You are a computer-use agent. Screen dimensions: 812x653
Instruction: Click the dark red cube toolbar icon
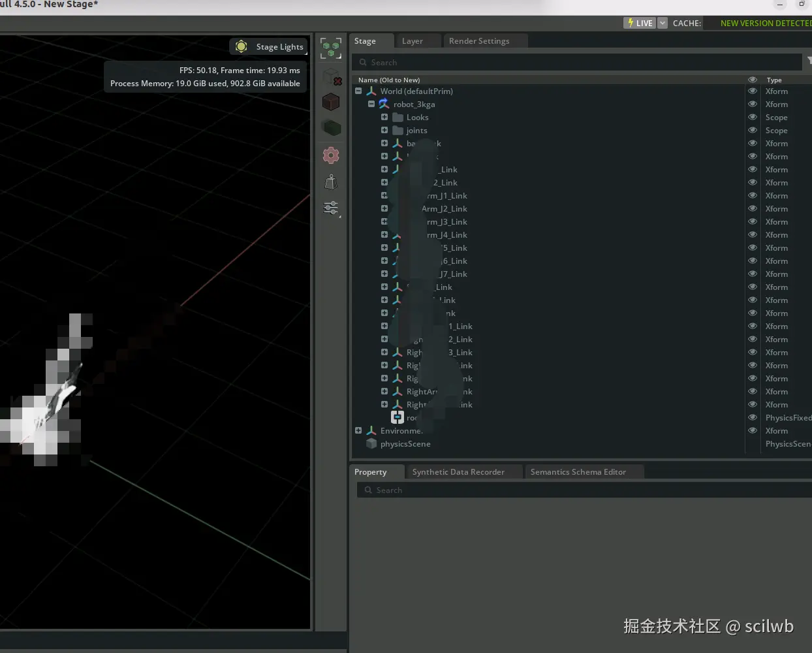click(331, 103)
